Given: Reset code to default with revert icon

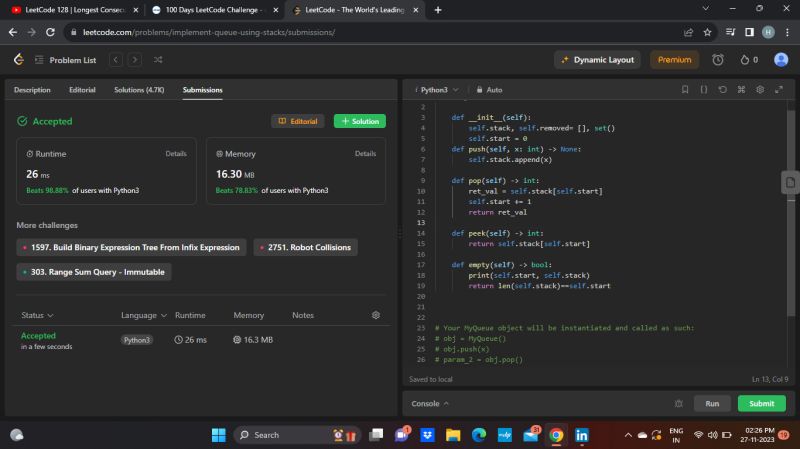Looking at the screenshot, I should pos(723,89).
